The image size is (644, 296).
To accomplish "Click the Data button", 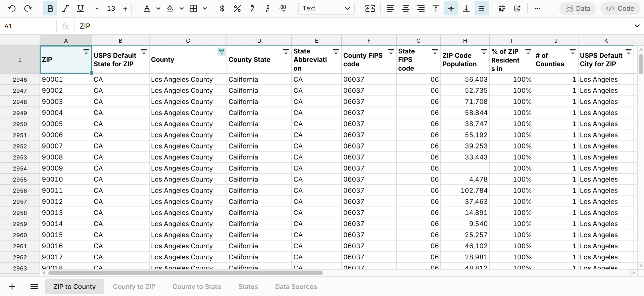I will point(578,8).
